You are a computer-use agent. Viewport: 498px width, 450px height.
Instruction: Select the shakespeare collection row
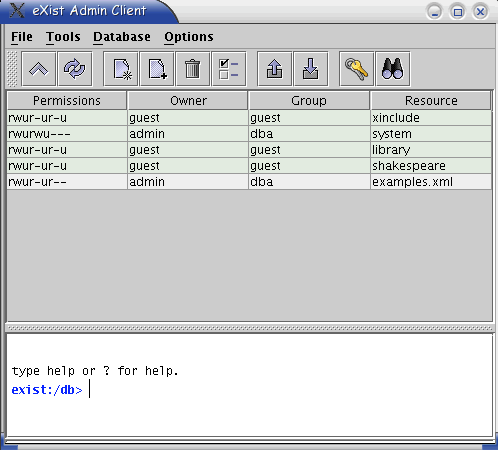pos(249,166)
